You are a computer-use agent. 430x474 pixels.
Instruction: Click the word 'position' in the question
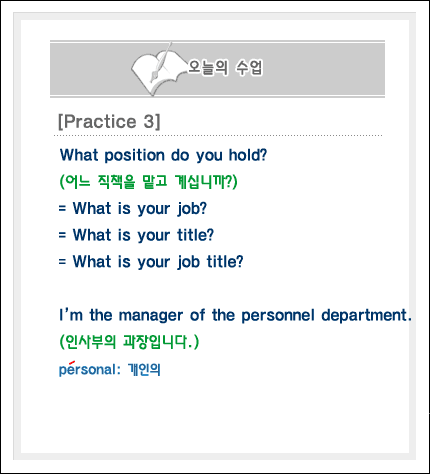tap(135, 156)
